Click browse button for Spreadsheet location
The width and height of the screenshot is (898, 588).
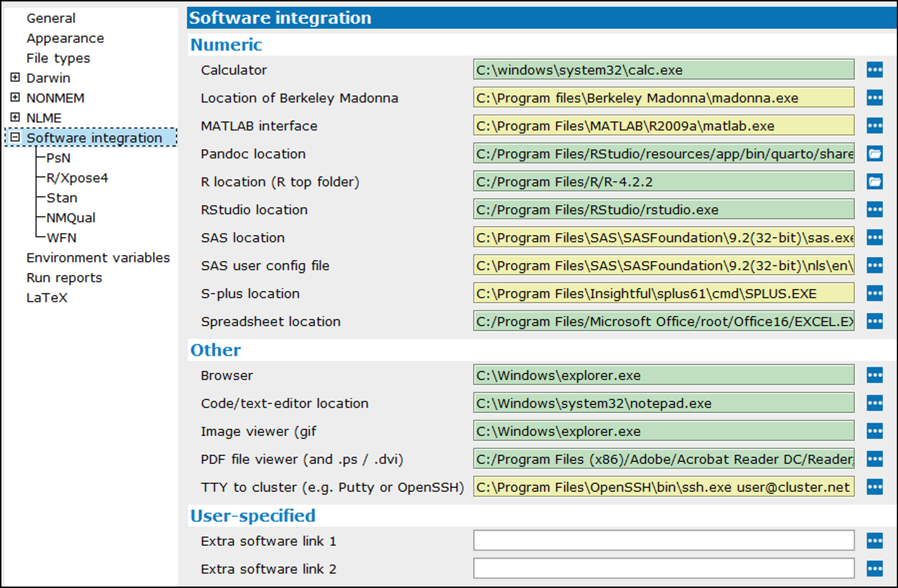(x=874, y=321)
